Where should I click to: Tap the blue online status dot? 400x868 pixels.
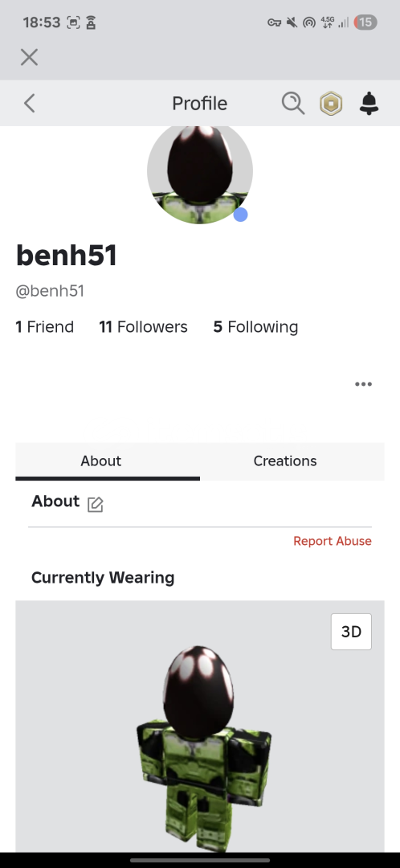(240, 215)
